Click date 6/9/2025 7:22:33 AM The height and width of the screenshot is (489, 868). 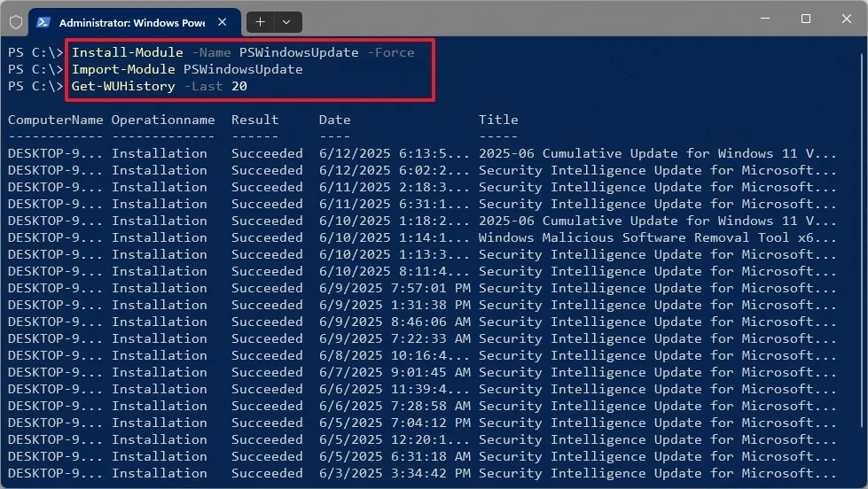pos(395,338)
